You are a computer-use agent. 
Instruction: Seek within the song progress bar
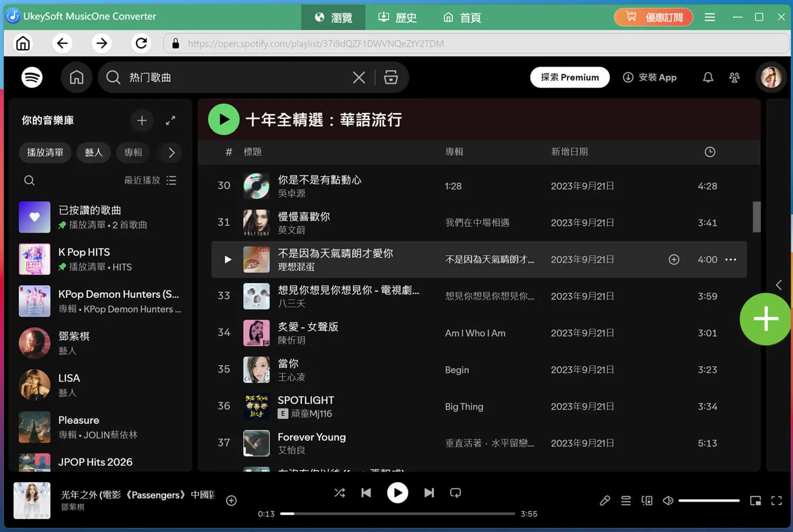(x=398, y=514)
